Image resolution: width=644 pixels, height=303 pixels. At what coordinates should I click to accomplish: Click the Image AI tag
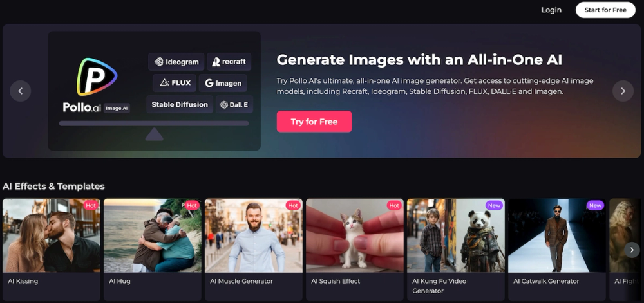pyautogui.click(x=117, y=108)
